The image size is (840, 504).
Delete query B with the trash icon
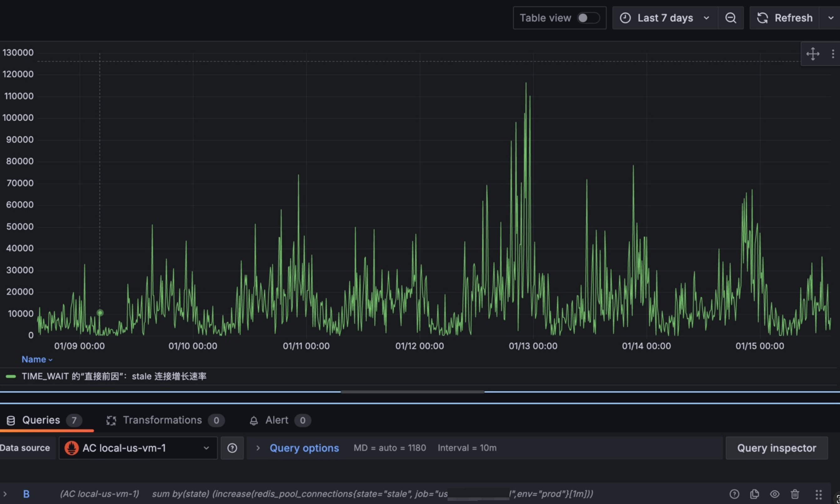pyautogui.click(x=795, y=494)
